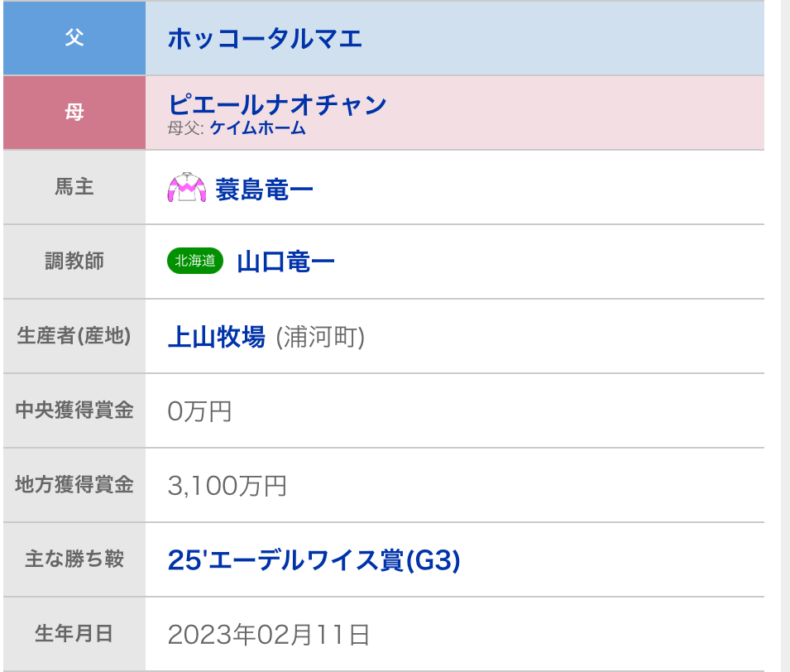
Task: Open the 25'エーデルワイス賞(G3) race link
Action: (314, 560)
